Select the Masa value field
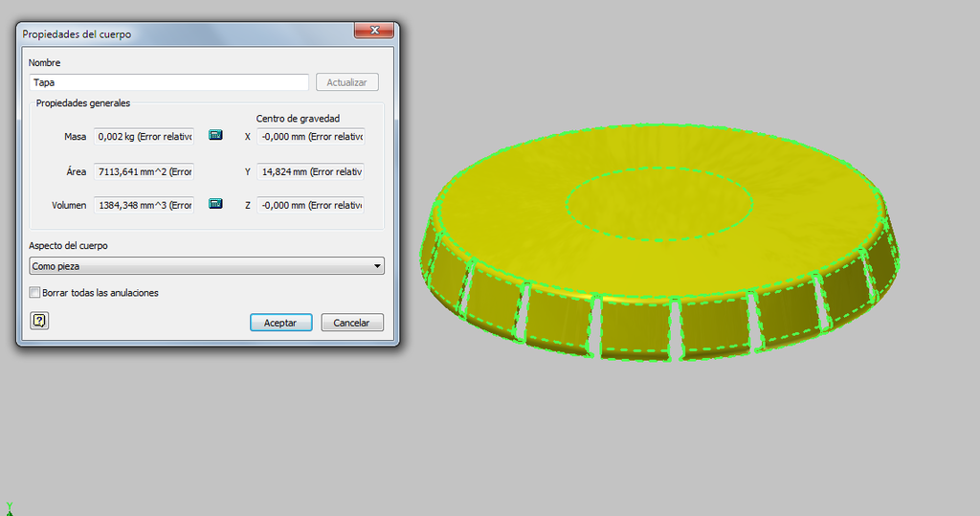The image size is (980, 516). (x=145, y=137)
